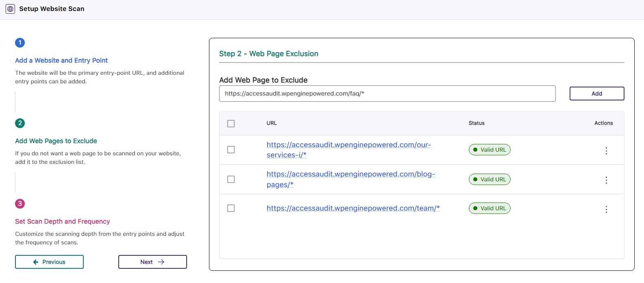Click the globe icon beside Setup Website Scan
Viewport: 644px width, 283px height.
pyautogui.click(x=10, y=9)
